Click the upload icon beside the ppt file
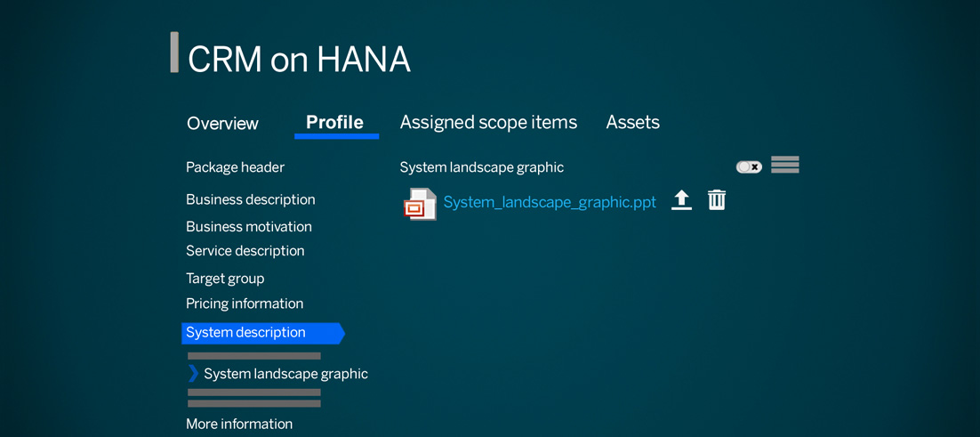The width and height of the screenshot is (980, 437). pos(681,200)
